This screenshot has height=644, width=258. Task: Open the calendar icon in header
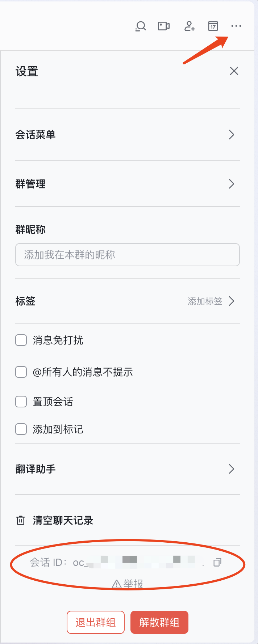[x=213, y=26]
